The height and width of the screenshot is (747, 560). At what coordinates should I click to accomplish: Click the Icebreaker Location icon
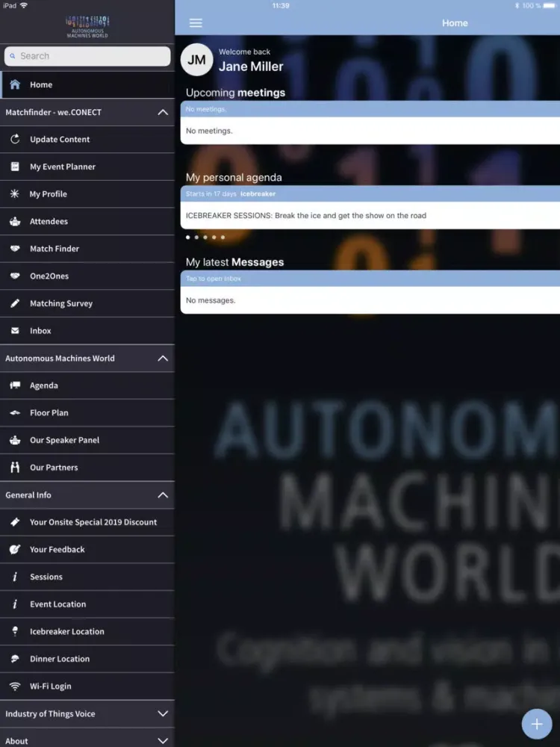tap(15, 631)
